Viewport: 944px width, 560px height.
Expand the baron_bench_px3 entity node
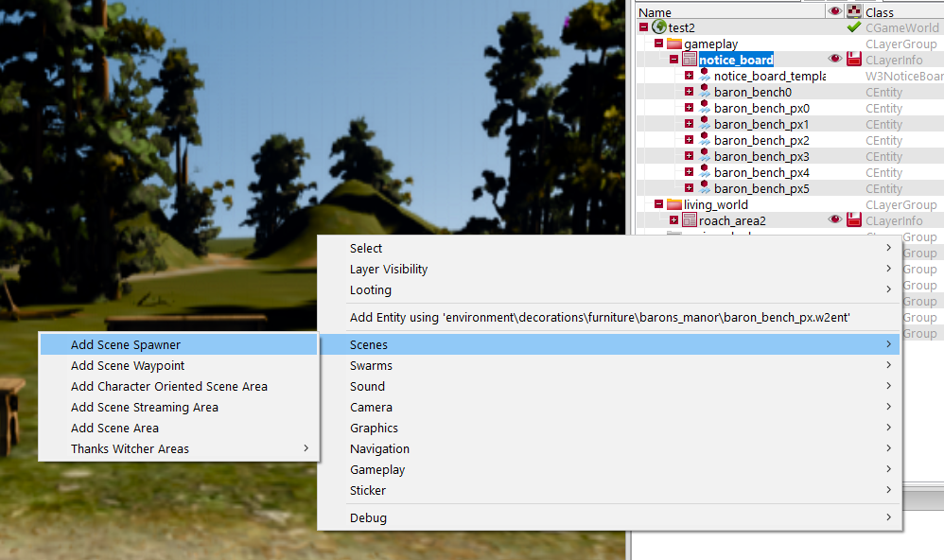point(690,156)
